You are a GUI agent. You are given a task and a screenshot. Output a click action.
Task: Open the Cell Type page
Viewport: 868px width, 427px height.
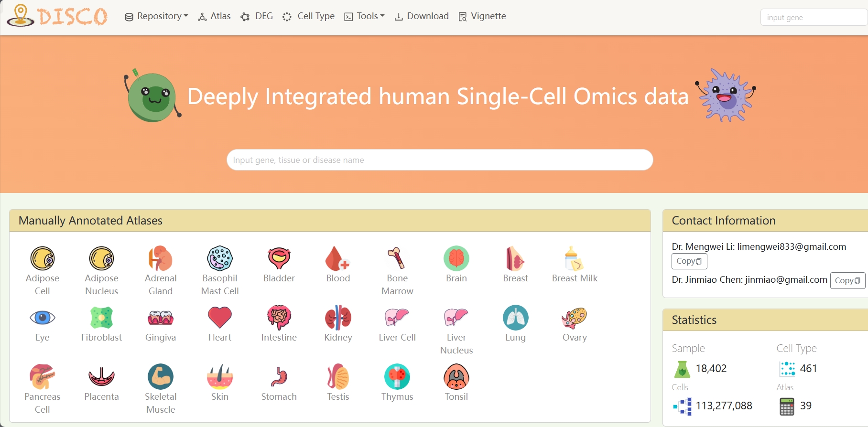[x=308, y=16]
